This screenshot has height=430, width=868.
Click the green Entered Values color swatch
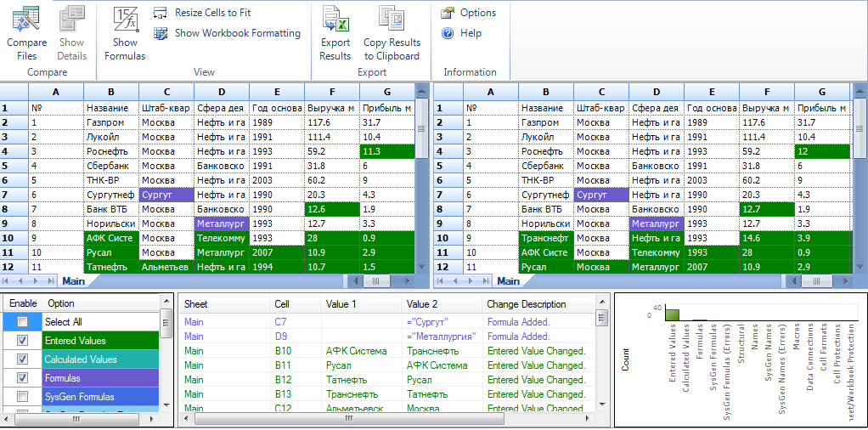99,341
